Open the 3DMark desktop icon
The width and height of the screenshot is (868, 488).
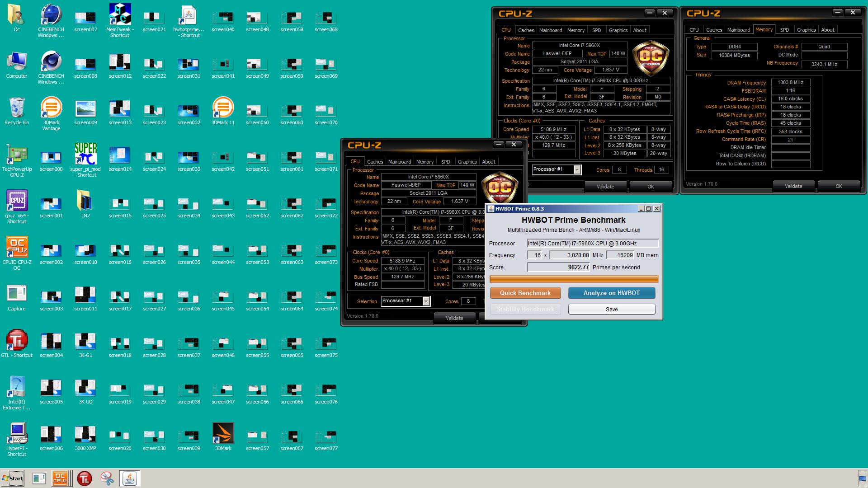pos(223,436)
